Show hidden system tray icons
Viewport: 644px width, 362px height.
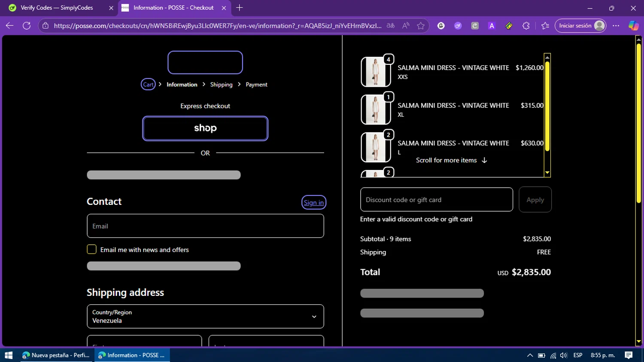coord(530,355)
